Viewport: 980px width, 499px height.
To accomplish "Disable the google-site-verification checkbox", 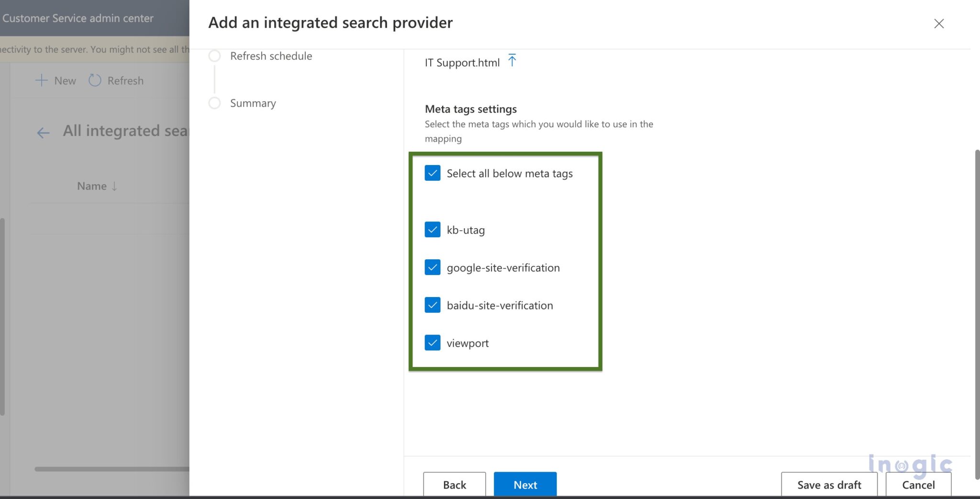I will pos(432,267).
